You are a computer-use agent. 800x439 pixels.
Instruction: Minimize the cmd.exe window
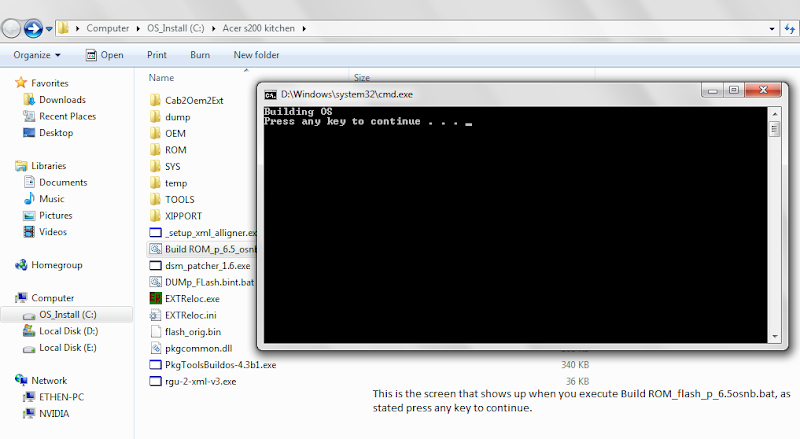click(713, 90)
